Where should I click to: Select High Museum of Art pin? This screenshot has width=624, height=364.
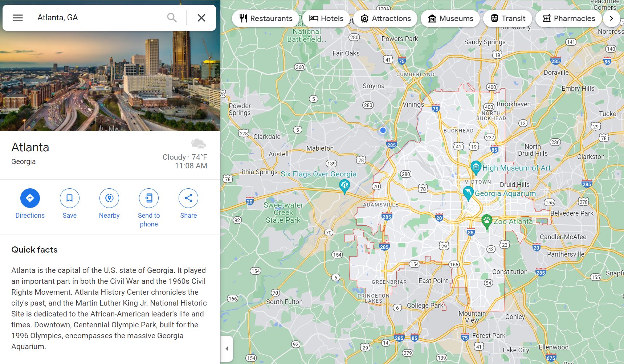click(x=476, y=167)
